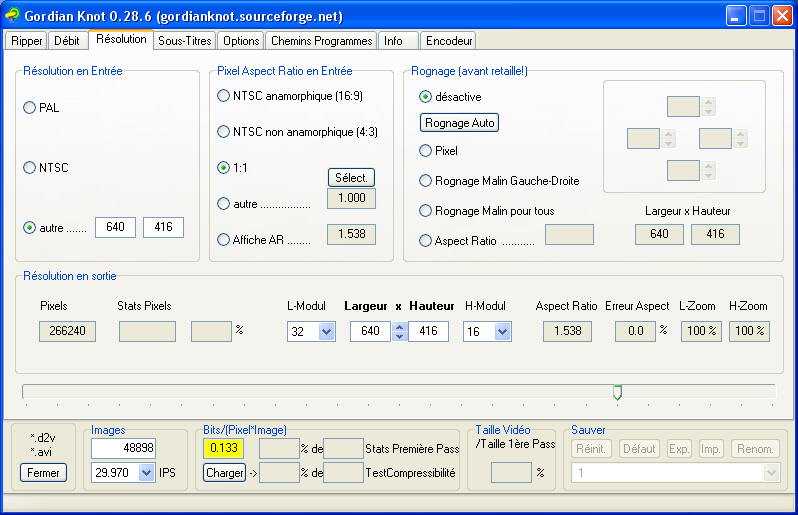Click the Images field showing 48898
798x515 pixels.
tap(123, 448)
